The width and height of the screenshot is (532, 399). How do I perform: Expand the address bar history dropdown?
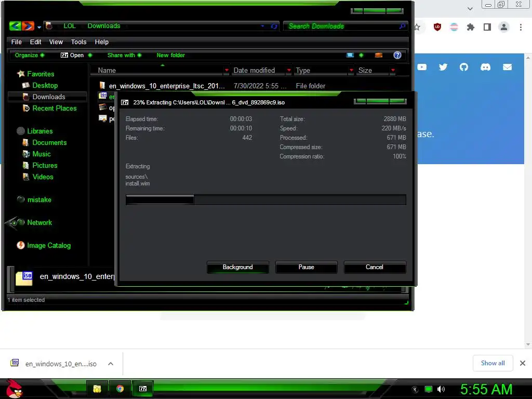[262, 26]
